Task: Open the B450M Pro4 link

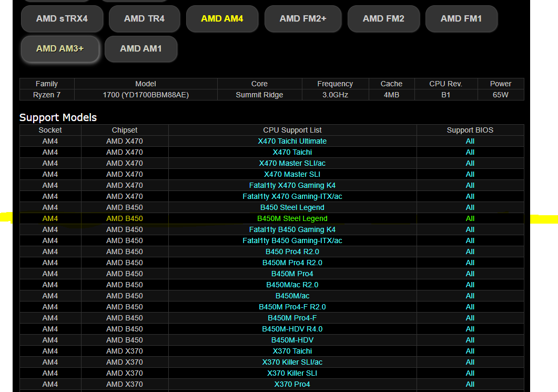Action: click(292, 274)
